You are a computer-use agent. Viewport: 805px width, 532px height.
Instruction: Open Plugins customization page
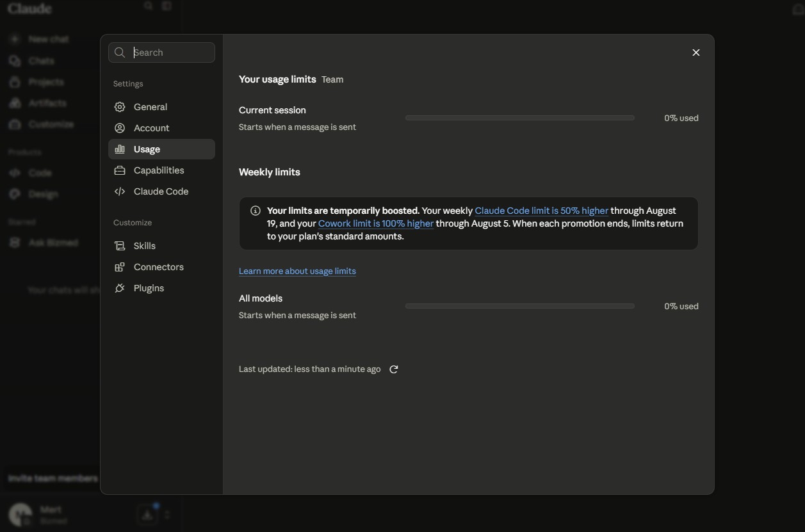(161, 288)
